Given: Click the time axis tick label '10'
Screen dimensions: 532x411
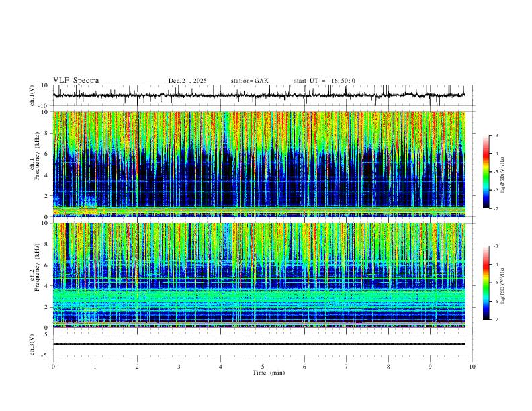Looking at the screenshot, I should tap(472, 367).
